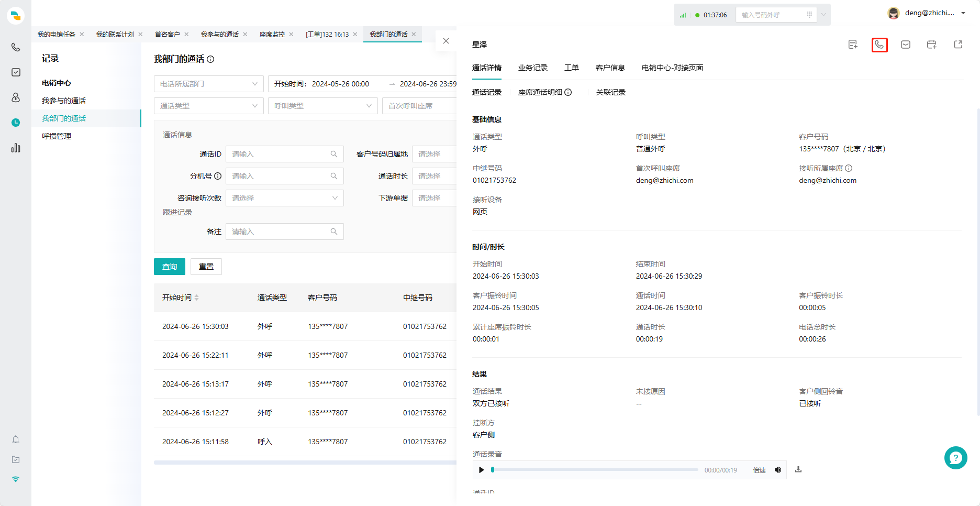The height and width of the screenshot is (506, 980).
Task: Download the call recording
Action: (x=798, y=469)
